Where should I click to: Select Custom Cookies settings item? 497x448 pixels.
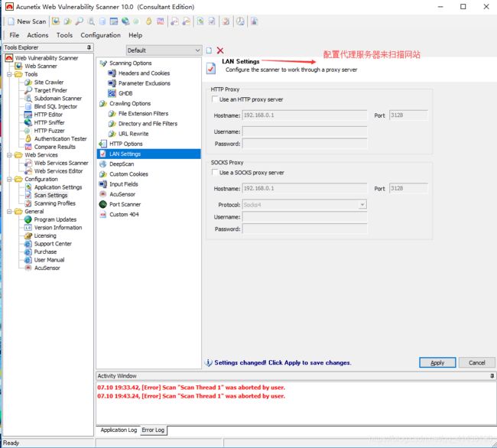point(128,174)
